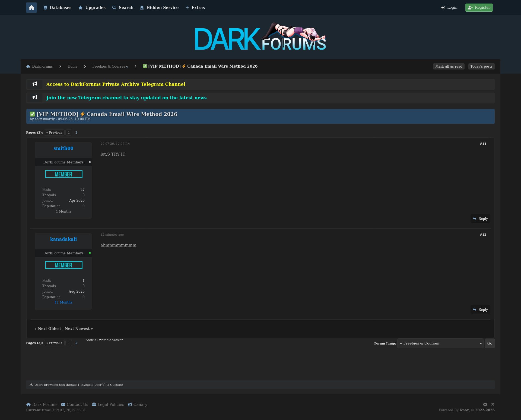Click megaphone icon beside Private Archive announcement

(x=35, y=84)
